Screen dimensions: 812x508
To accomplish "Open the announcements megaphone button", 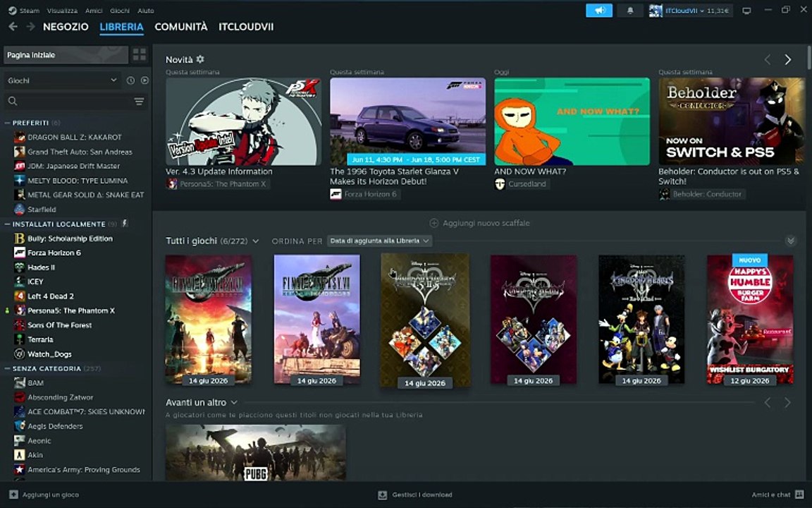I will click(599, 11).
